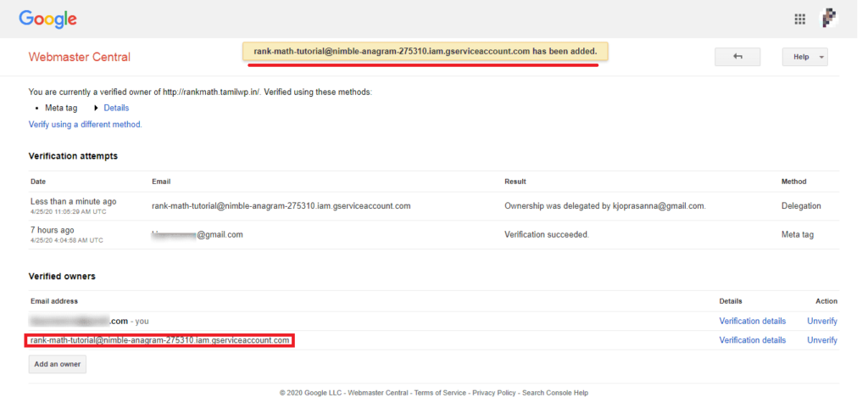Open the Privacy Policy footer link
Viewport: 868px width, 420px height.
(494, 393)
